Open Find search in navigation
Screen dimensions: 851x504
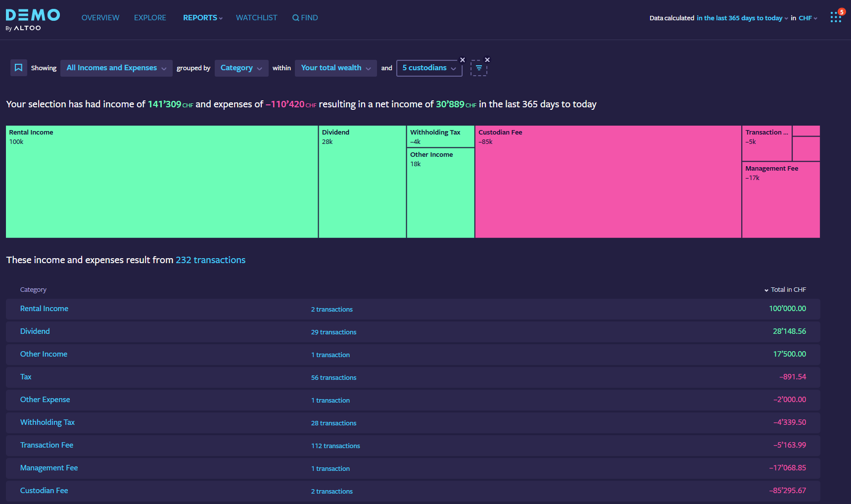305,18
